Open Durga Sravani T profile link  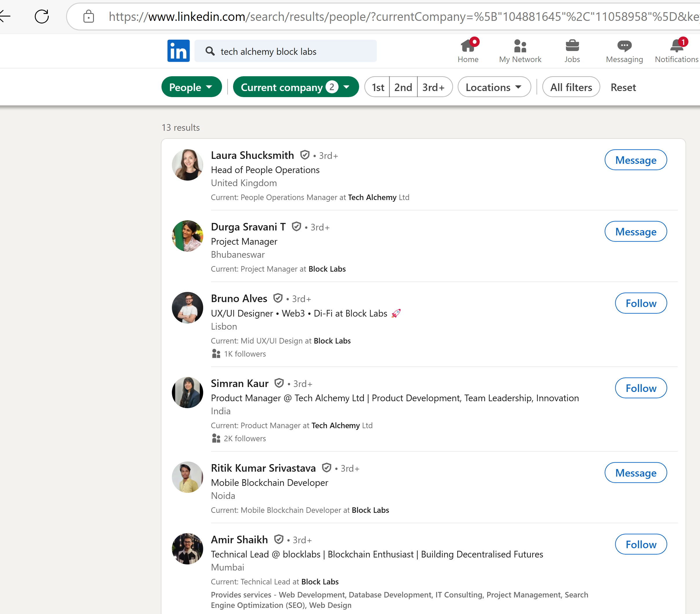248,227
